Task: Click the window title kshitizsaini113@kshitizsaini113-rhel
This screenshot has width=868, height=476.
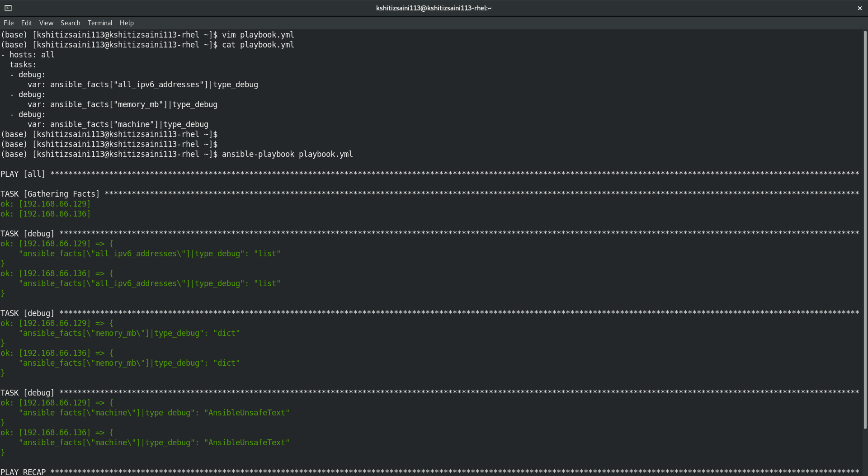Action: [x=434, y=8]
